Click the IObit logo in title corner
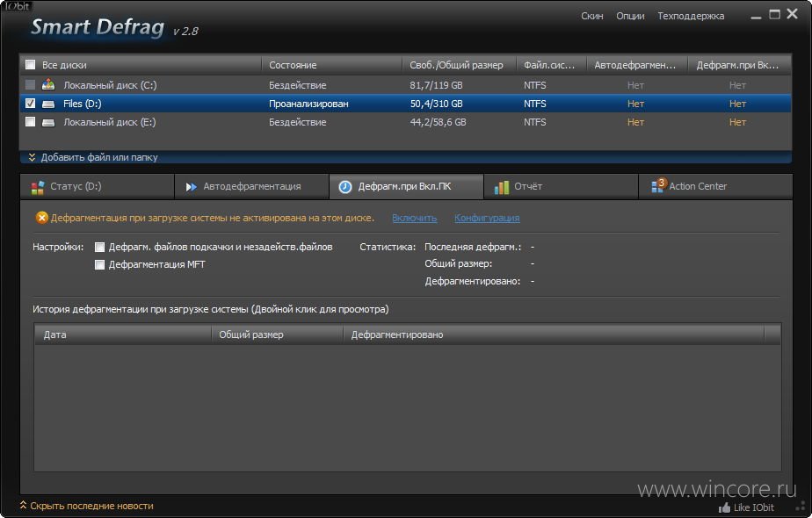This screenshot has height=518, width=812. click(17, 5)
